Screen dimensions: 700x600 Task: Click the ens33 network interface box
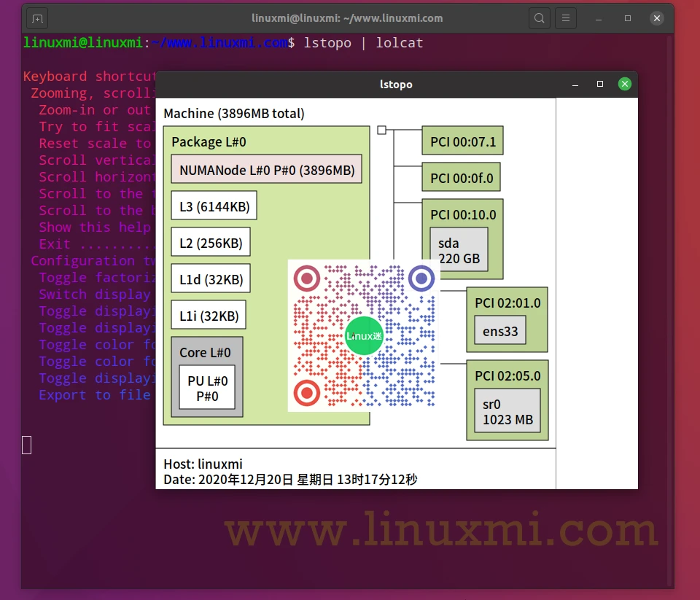(x=500, y=330)
